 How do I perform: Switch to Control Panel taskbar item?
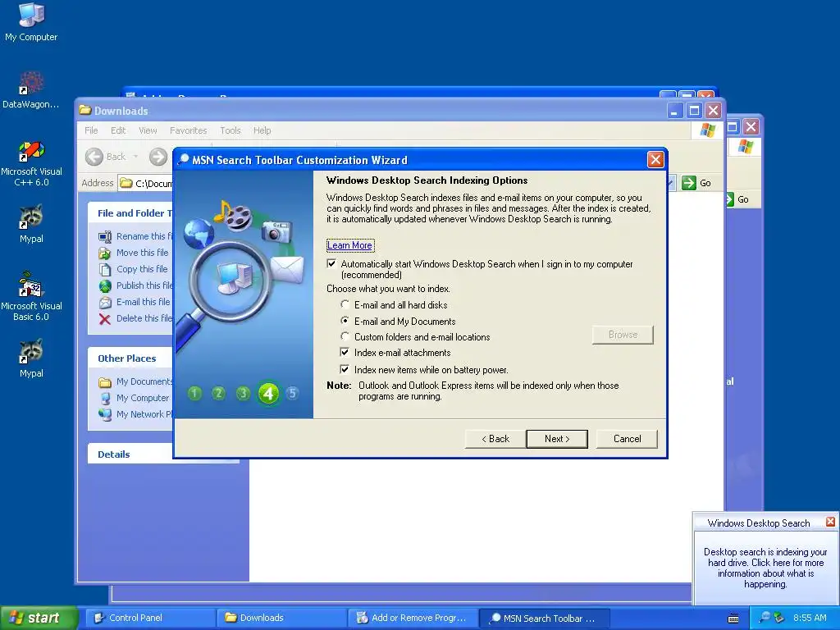coord(150,618)
